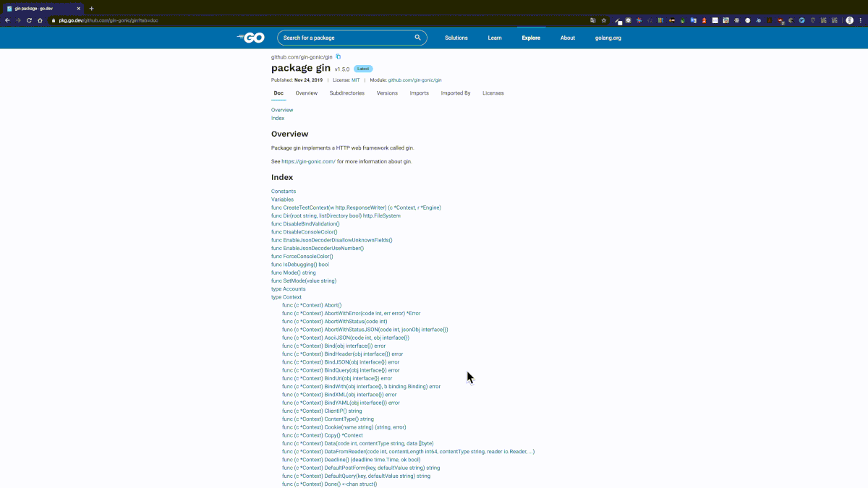This screenshot has height=488, width=868.
Task: Open func Mode() string
Action: click(x=294, y=273)
